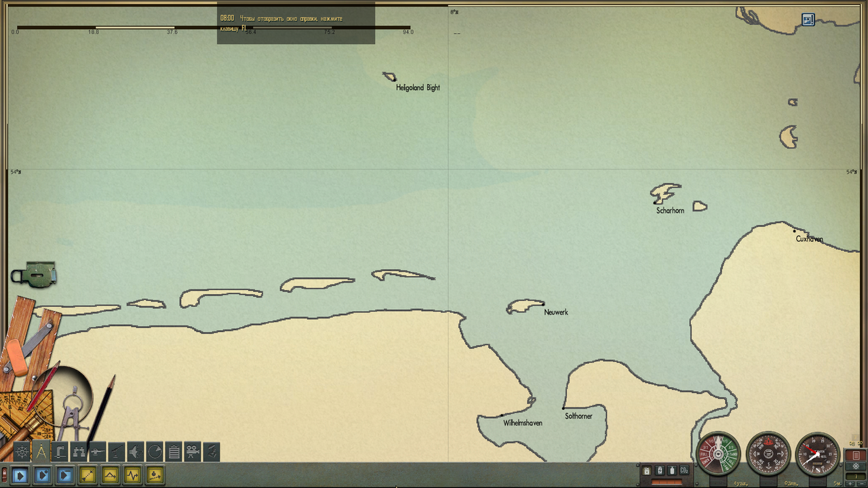Click the Wilhelmshaven map label
This screenshot has height=488, width=868.
point(523,423)
